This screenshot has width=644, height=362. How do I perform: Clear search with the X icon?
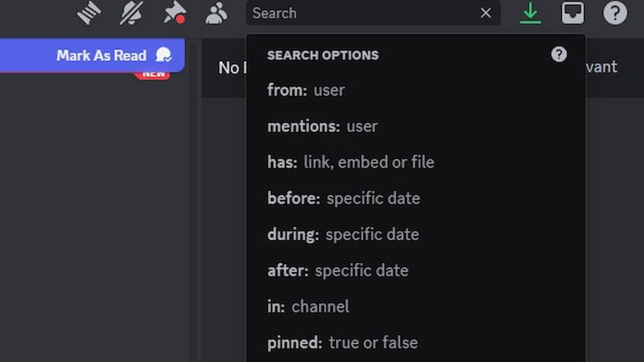point(486,13)
